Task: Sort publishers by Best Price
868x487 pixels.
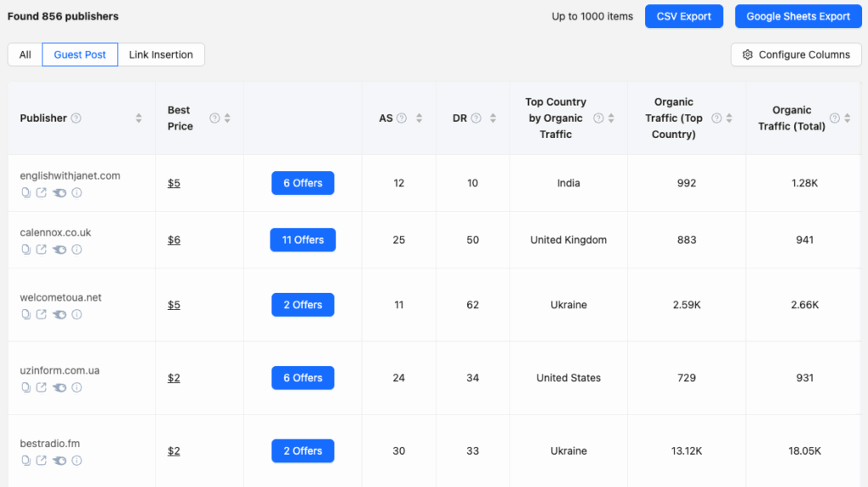Action: click(227, 119)
